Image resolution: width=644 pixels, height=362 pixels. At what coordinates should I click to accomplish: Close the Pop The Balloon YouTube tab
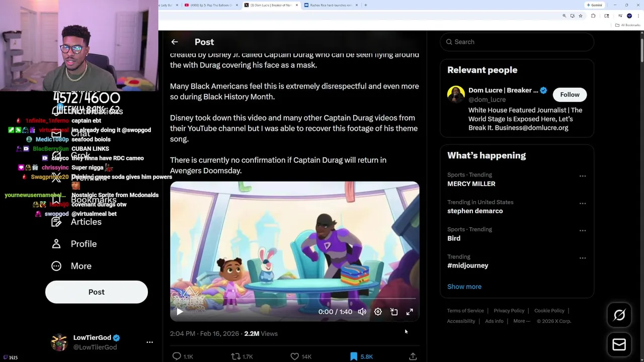(237, 5)
